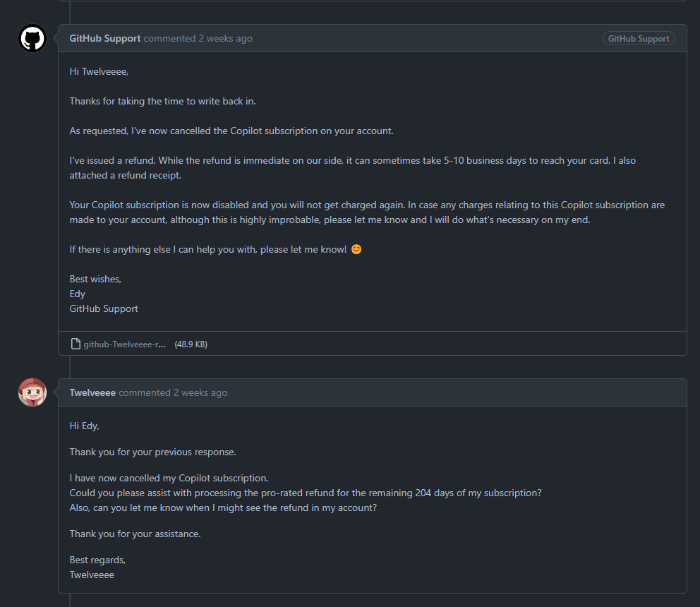Viewport: 700px width, 607px height.
Task: Open GitHub Support author name in header
Action: 104,38
